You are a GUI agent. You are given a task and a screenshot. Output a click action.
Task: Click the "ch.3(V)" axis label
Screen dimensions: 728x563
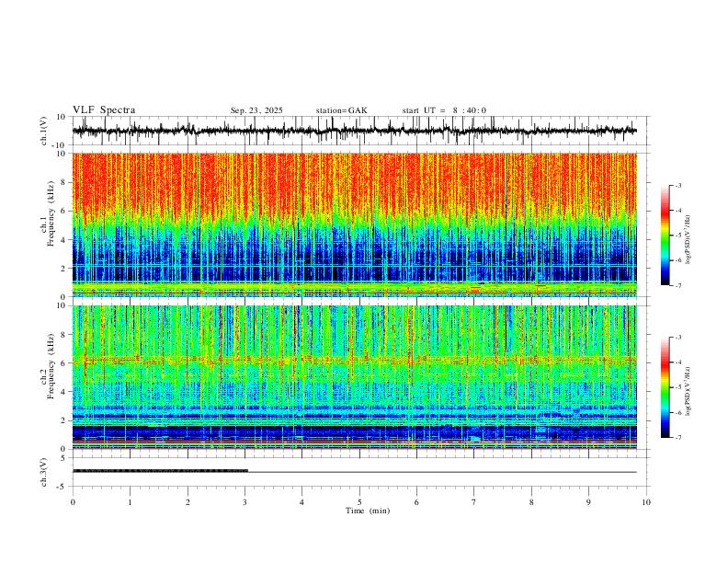44,472
